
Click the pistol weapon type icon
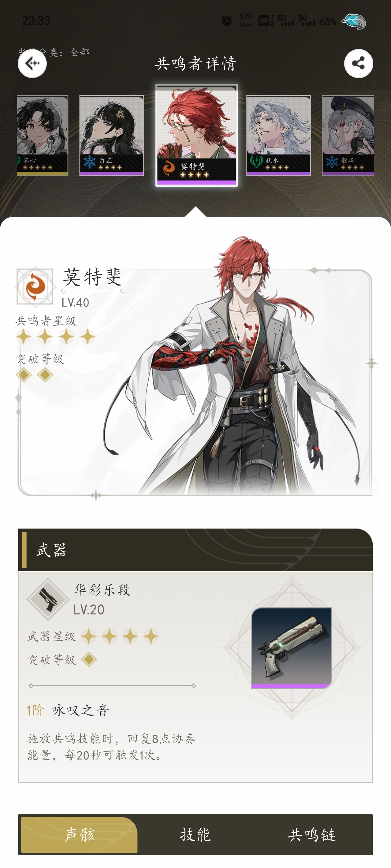click(48, 599)
